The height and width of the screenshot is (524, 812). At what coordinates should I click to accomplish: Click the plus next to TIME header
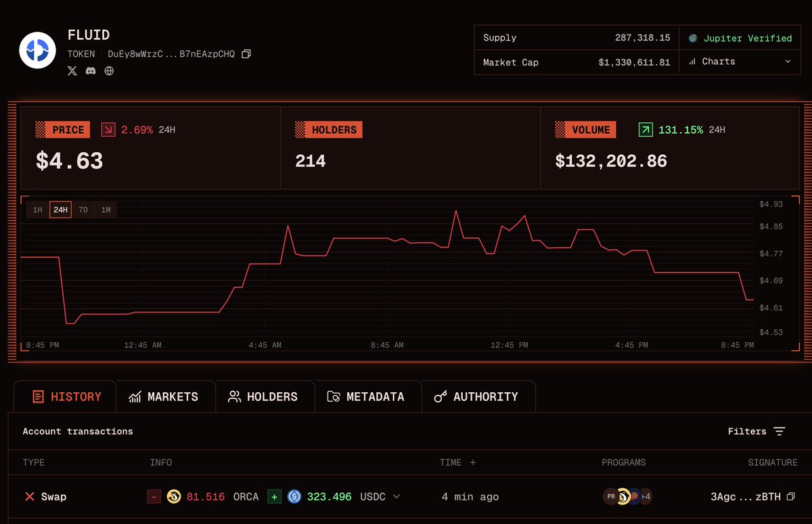[473, 462]
